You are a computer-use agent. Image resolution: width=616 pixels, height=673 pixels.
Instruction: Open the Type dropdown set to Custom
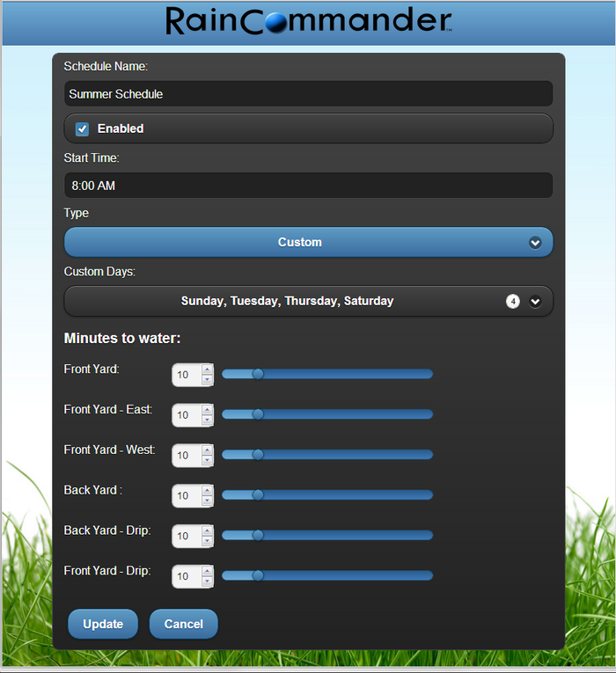(308, 242)
